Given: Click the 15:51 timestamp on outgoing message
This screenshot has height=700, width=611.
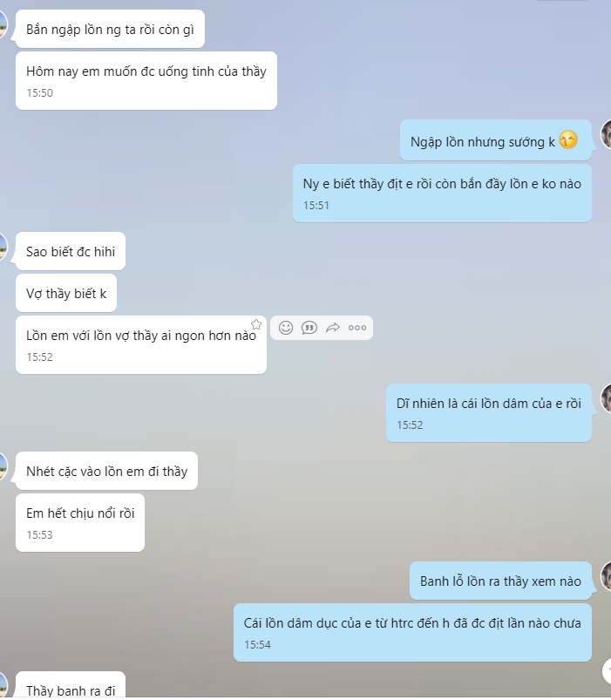Looking at the screenshot, I should [316, 206].
